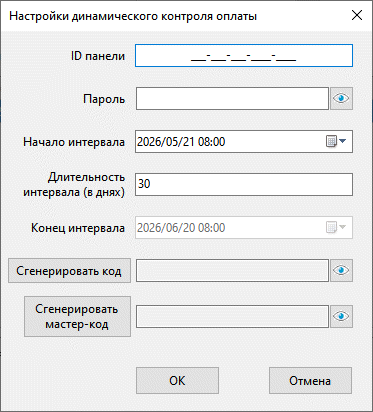This screenshot has width=373, height=412.
Task: Click the Начало интервала label
Action: click(74, 142)
